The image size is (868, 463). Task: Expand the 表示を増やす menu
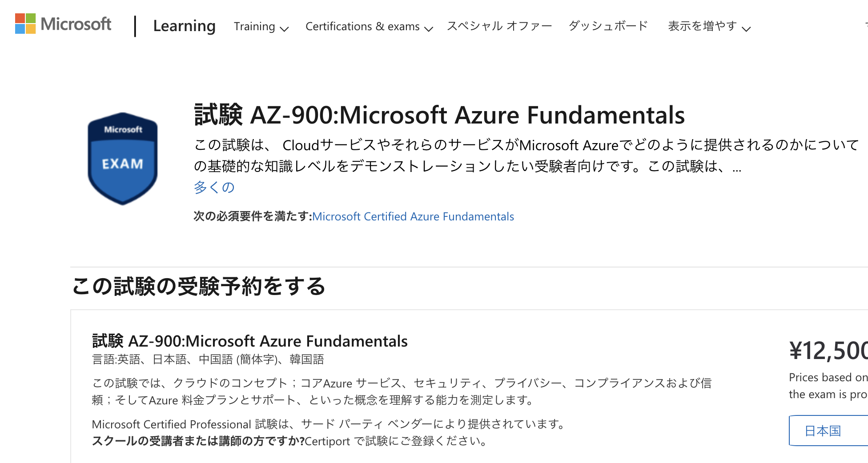coord(709,27)
